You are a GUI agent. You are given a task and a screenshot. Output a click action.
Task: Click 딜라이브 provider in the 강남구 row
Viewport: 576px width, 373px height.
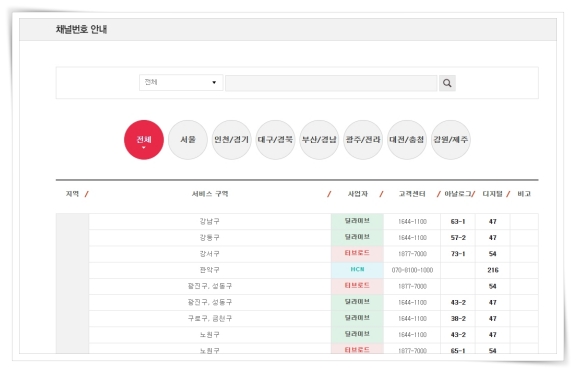(357, 221)
